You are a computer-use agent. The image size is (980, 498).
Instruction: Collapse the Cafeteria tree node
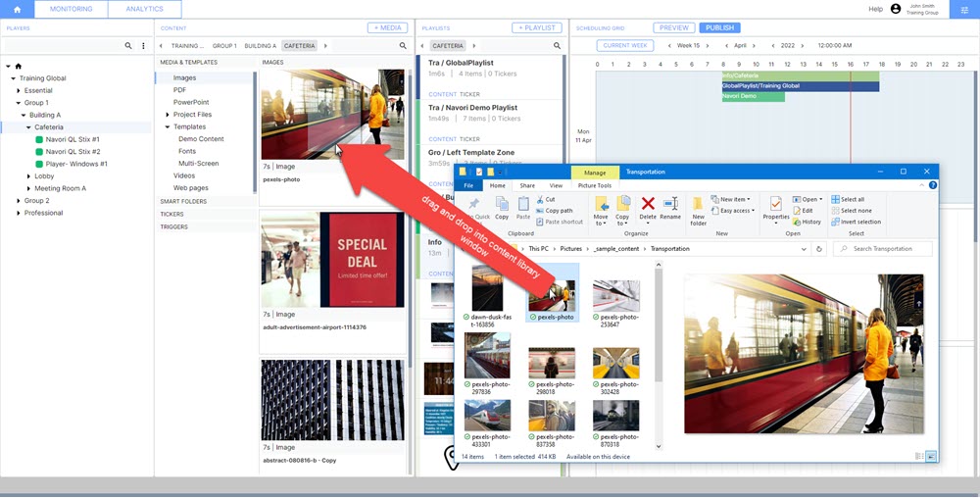(x=28, y=127)
